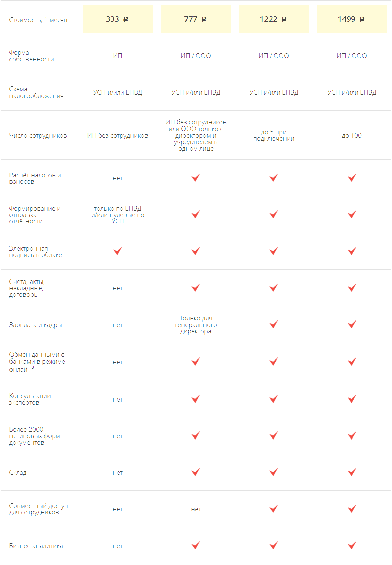Image resolution: width=392 pixels, height=565 pixels.
Task: Click the 'до 100' employees cell
Action: pyautogui.click(x=352, y=136)
